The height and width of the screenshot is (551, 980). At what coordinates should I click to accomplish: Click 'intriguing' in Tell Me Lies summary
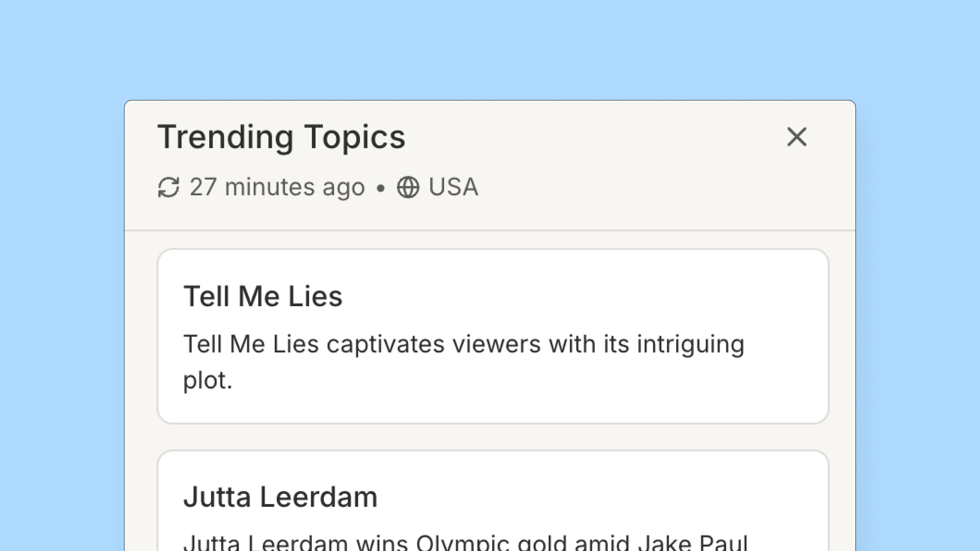coord(691,345)
